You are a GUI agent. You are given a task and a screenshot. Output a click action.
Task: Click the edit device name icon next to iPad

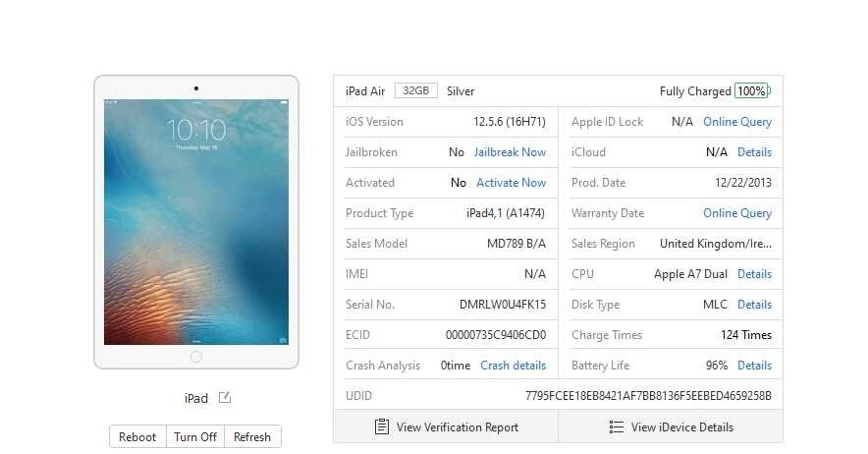225,397
